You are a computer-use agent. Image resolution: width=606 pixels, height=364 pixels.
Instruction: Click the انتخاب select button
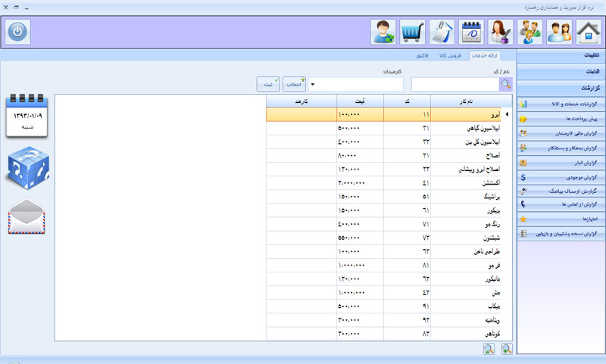[x=295, y=84]
